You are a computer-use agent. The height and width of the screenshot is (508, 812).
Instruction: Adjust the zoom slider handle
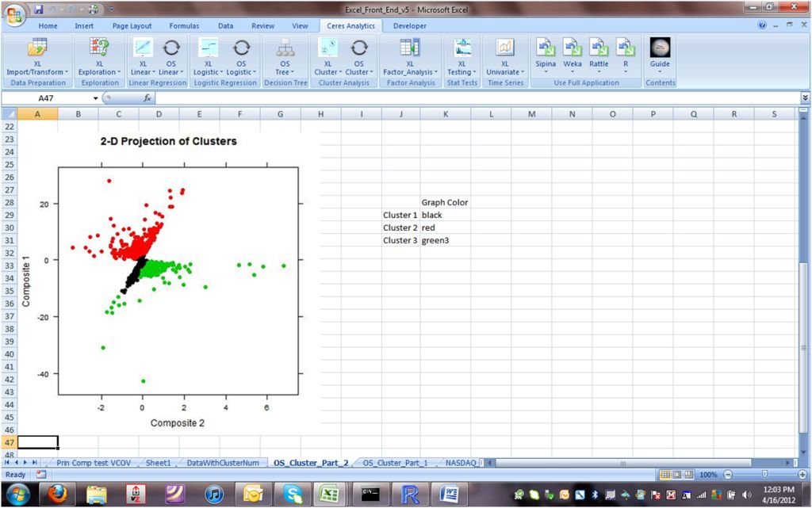(x=765, y=475)
